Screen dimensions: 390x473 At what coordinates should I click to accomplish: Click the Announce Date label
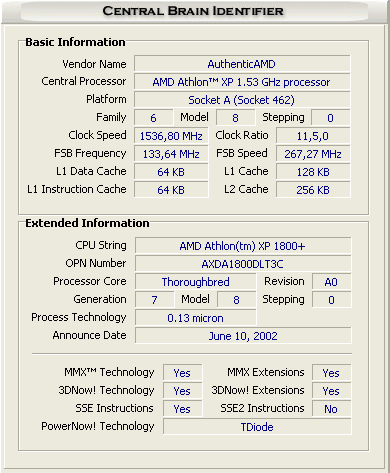[x=89, y=335]
